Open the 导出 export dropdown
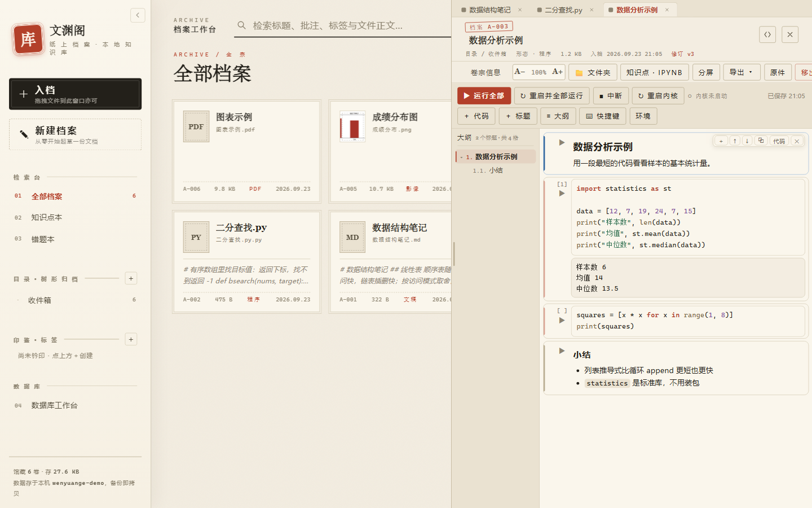Viewport: 812px width, 508px height. [742, 72]
